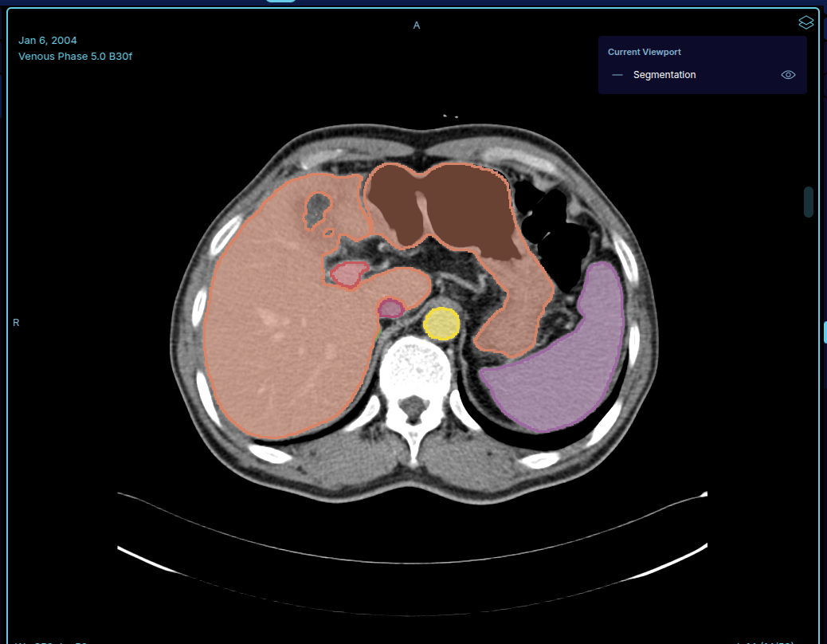Click the dark lesion inside the liver
This screenshot has height=644, width=827.
318,210
